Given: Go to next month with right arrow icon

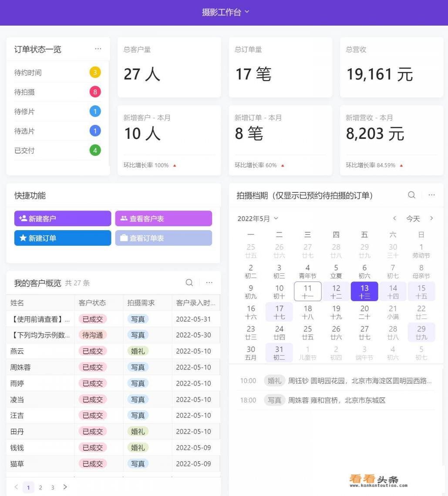Looking at the screenshot, I should pyautogui.click(x=431, y=218).
